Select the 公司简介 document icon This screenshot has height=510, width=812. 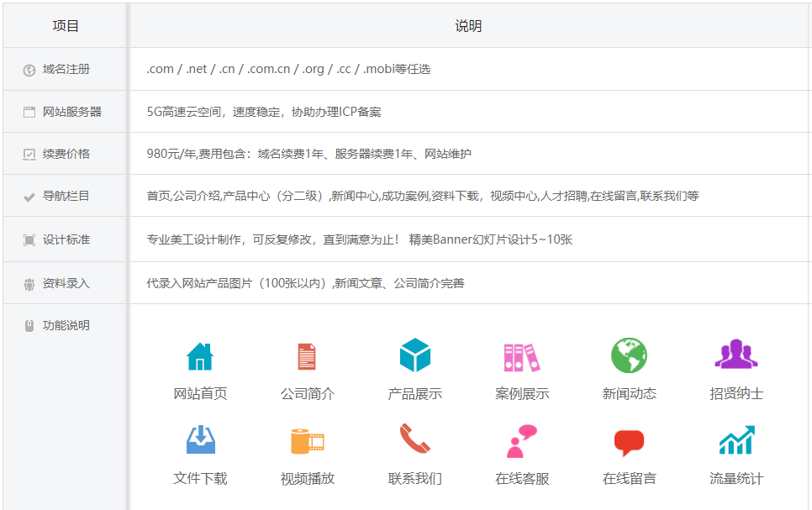[307, 357]
